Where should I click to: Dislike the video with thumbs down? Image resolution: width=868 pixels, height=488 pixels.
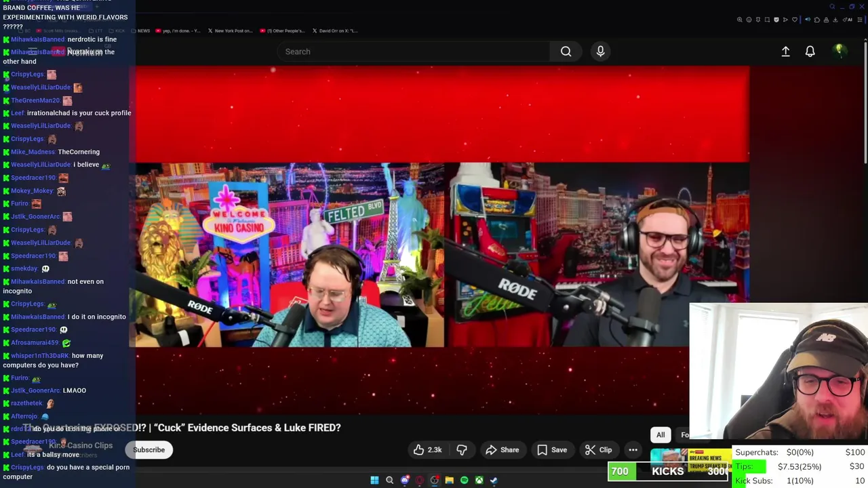tap(462, 450)
